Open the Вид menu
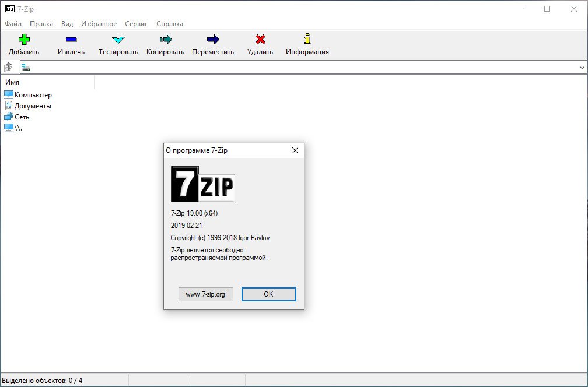Image resolution: width=588 pixels, height=387 pixels. pyautogui.click(x=67, y=23)
